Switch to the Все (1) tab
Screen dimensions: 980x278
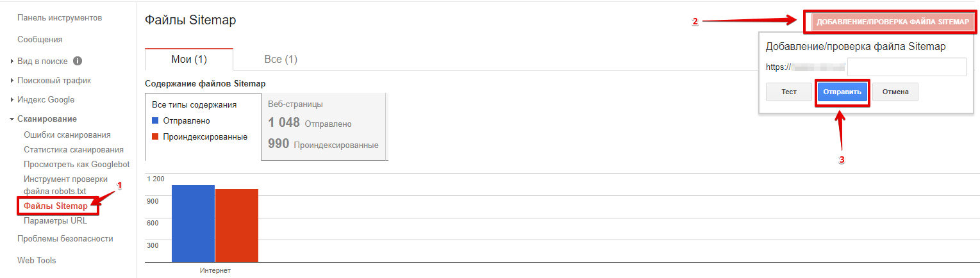[281, 60]
